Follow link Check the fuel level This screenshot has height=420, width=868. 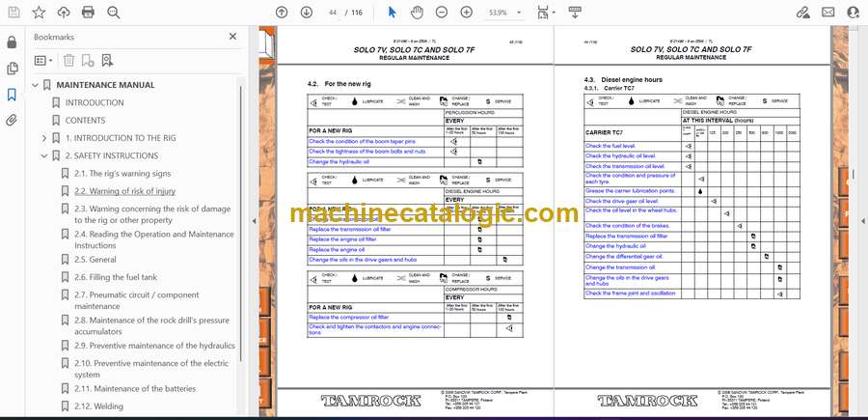(x=610, y=146)
